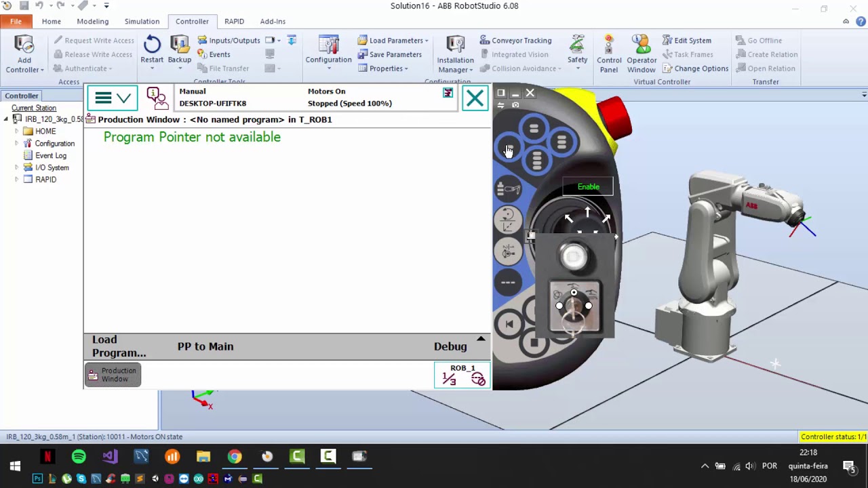The image size is (868, 488).
Task: Click Conveyor Tracking
Action: (515, 41)
